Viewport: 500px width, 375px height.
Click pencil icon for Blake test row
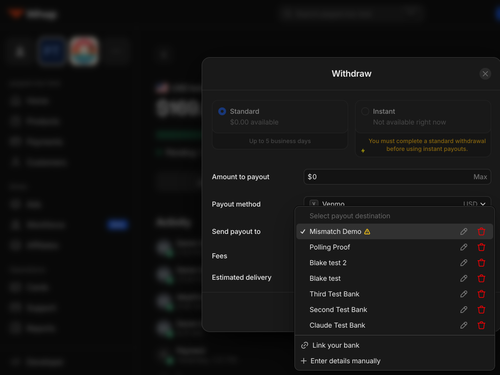pyautogui.click(x=464, y=278)
